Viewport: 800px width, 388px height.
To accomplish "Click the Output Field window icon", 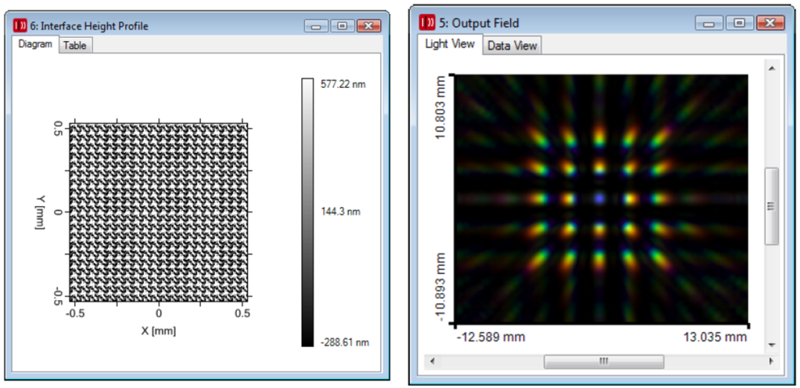I will click(x=427, y=22).
